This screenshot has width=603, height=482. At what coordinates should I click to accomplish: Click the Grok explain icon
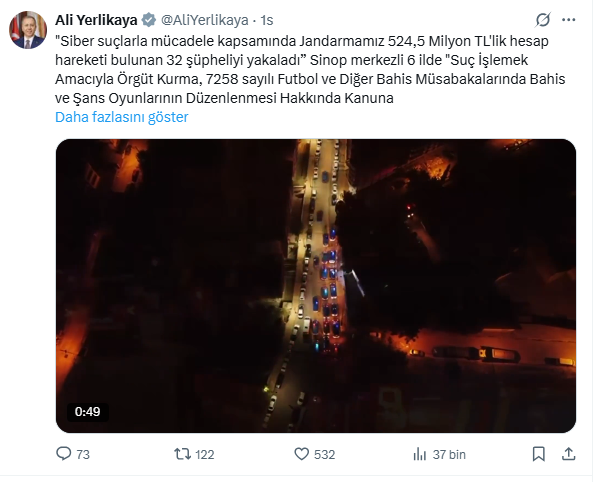tap(543, 20)
